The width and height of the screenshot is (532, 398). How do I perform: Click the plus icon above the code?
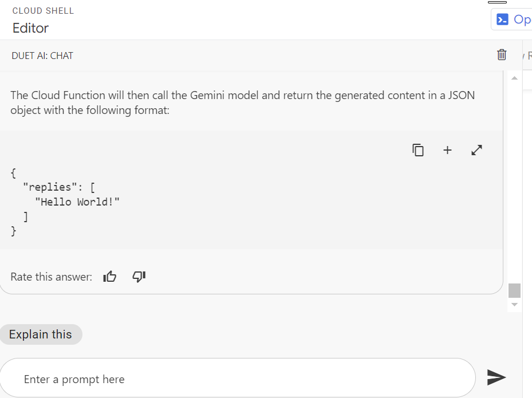(447, 150)
